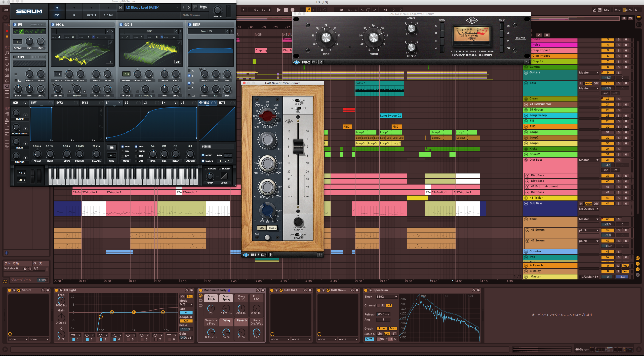The height and width of the screenshot is (356, 644).
Task: Click the LEGACY button on the 1176LN plugin
Action: tap(520, 38)
